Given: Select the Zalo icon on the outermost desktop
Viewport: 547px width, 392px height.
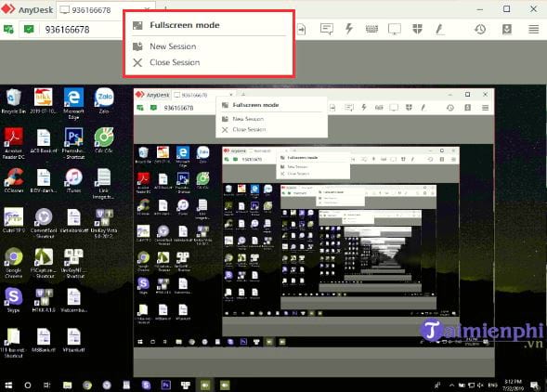Looking at the screenshot, I should pyautogui.click(x=104, y=101).
